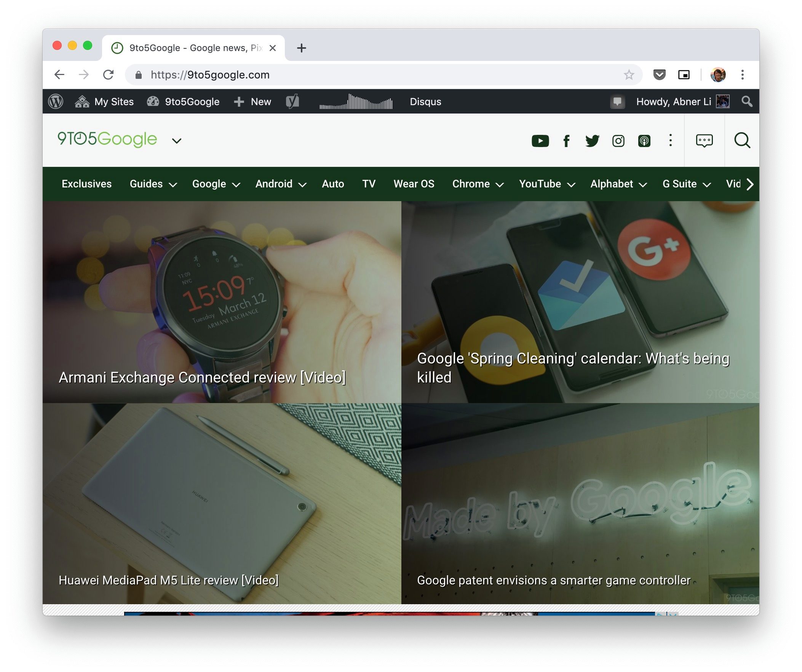Open the podcast icon in header
Screen dimensions: 802x672
pos(644,141)
